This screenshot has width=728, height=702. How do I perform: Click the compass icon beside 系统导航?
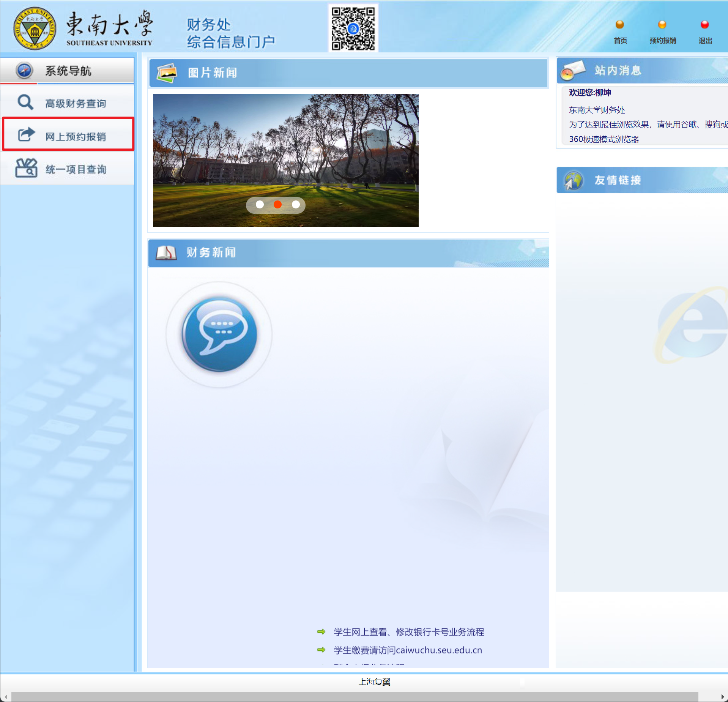tap(24, 71)
